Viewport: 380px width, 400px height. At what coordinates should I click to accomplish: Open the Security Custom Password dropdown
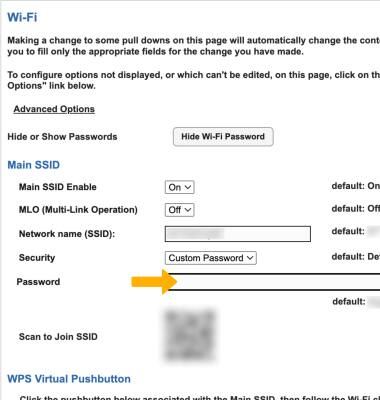(211, 258)
